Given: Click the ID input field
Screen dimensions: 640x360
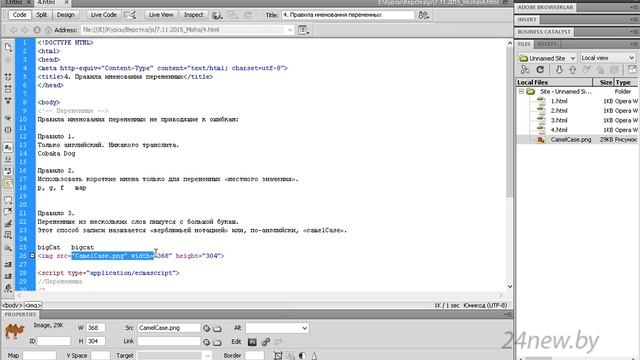Looking at the screenshot, I should point(54,341).
